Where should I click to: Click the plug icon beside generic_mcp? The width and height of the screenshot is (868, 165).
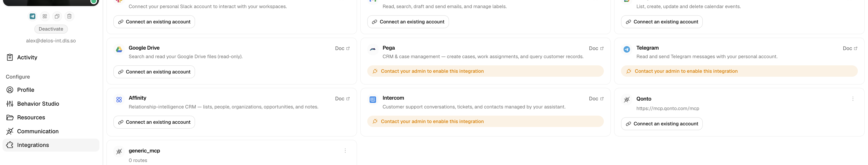pos(119,152)
